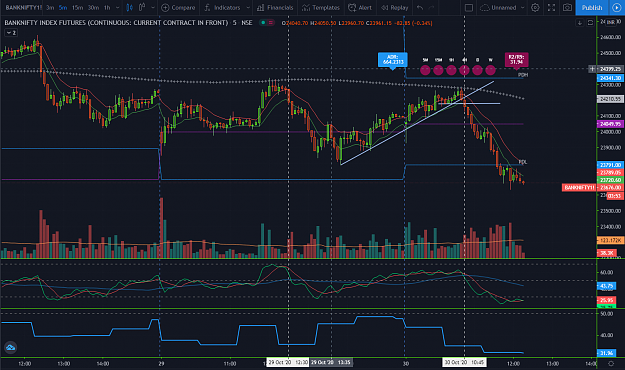Click the 29 Oct '20 12:30 time marker

click(288, 362)
